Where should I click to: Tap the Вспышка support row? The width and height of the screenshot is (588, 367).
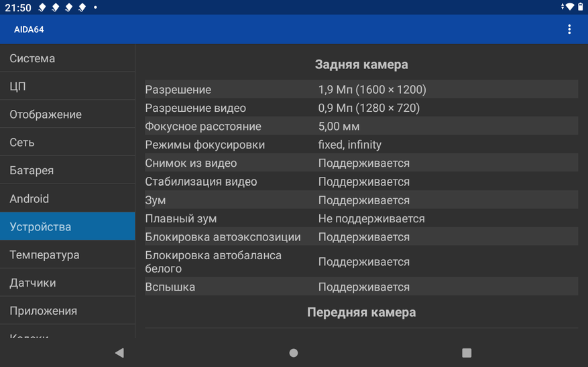coord(361,287)
